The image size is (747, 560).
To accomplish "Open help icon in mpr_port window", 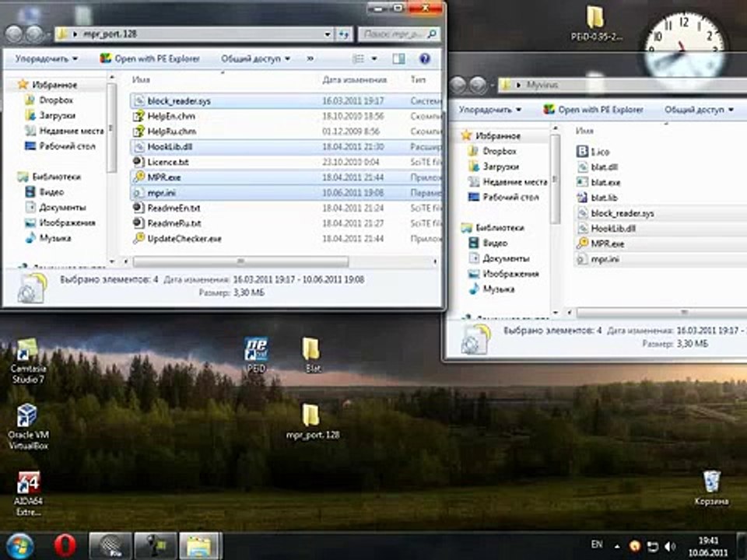I will [x=425, y=58].
